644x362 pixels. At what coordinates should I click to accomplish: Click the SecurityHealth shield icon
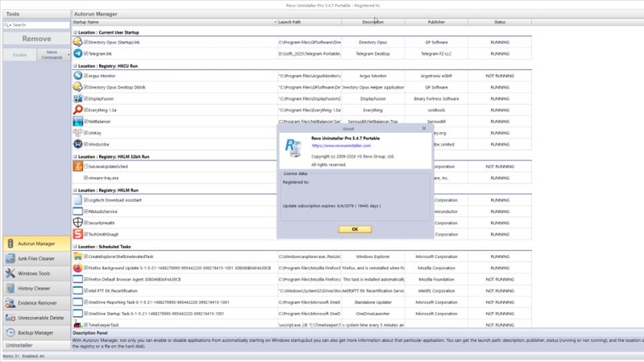click(77, 223)
